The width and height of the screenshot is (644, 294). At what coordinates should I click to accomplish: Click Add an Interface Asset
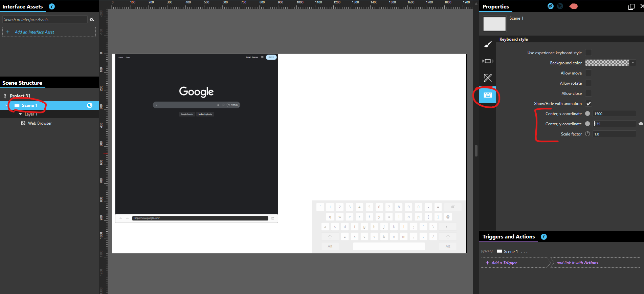[x=34, y=32]
